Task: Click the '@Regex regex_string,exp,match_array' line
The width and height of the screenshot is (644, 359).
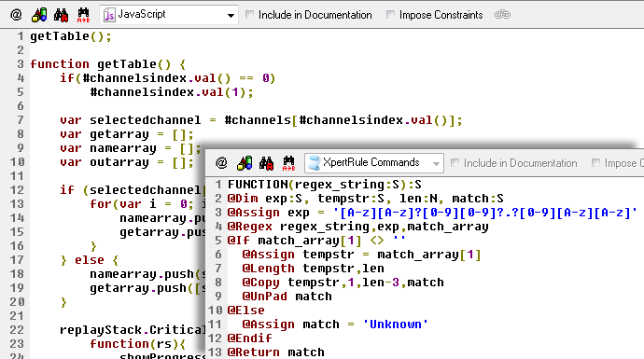Action: point(358,226)
